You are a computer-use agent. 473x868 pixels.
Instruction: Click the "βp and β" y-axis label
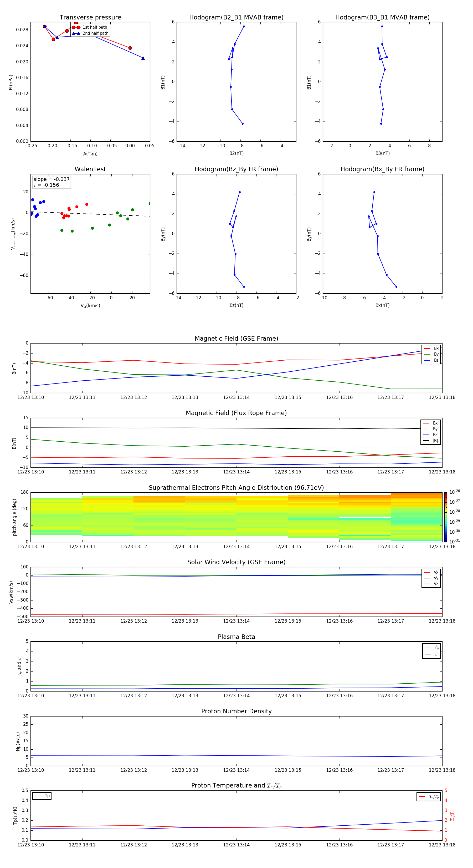19,666
